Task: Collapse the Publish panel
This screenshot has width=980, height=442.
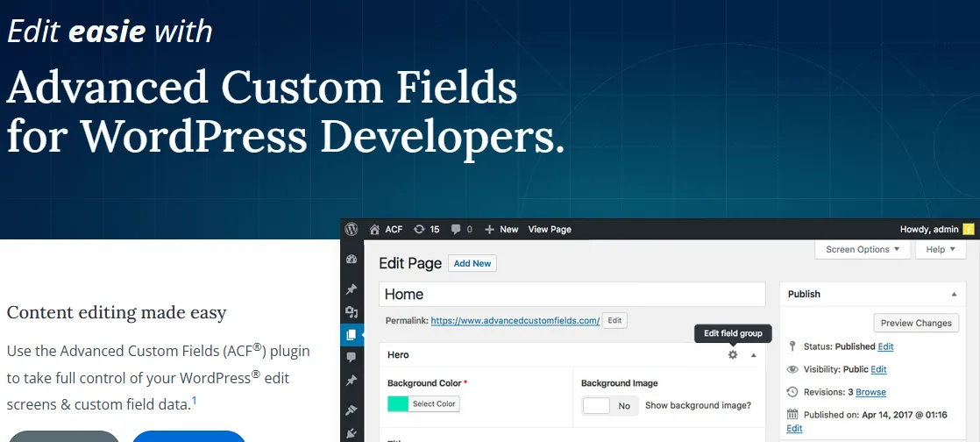Action: (x=954, y=294)
